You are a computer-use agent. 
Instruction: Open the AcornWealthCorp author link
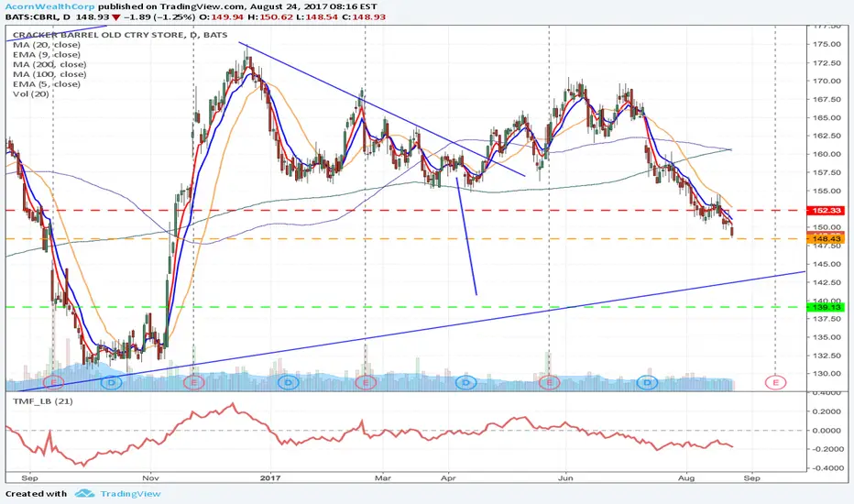[49, 7]
